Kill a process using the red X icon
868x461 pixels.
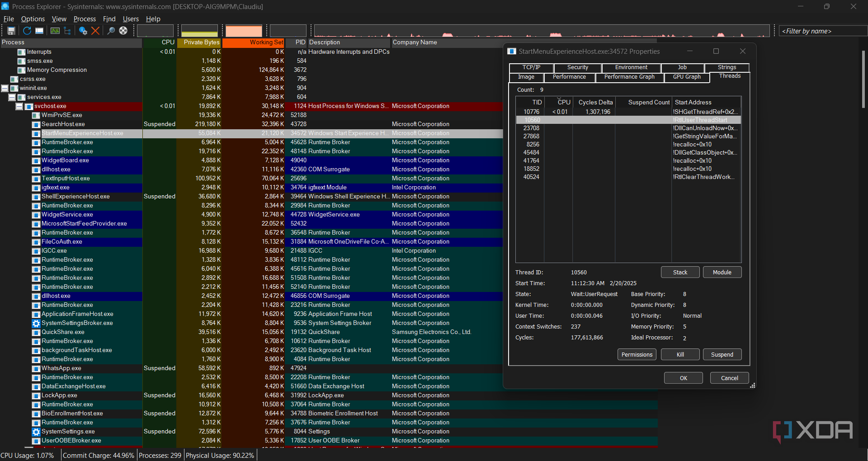tap(95, 30)
